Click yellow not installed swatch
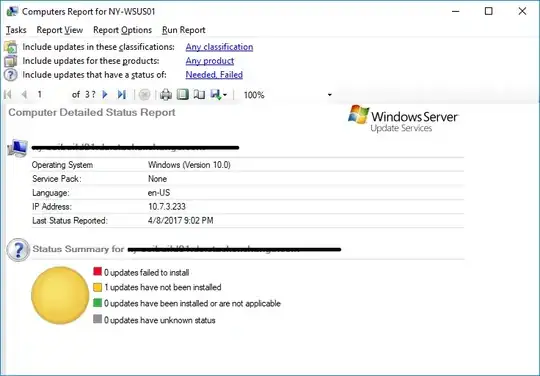 pos(97,287)
